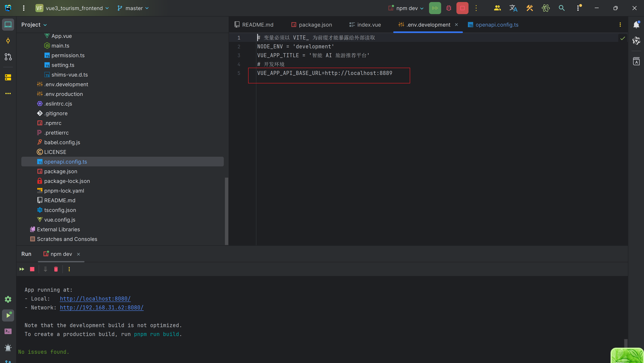Viewport: 644px width, 363px height.
Task: Open the Pull Requests tool window
Action: [x=8, y=57]
